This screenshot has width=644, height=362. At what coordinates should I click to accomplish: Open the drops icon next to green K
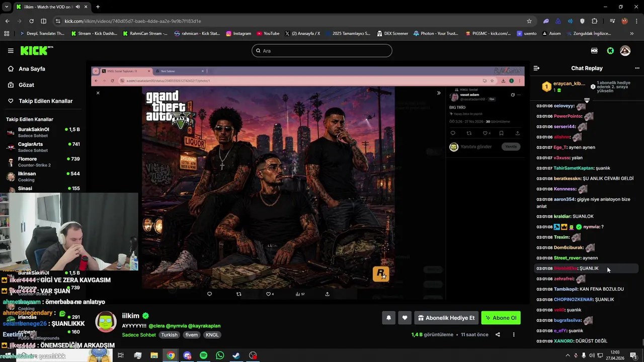click(594, 51)
